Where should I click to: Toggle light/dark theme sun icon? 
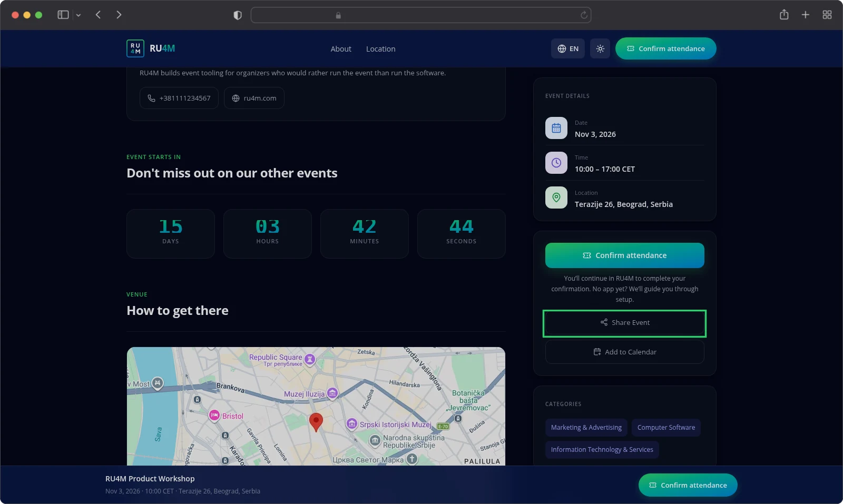[x=600, y=48]
